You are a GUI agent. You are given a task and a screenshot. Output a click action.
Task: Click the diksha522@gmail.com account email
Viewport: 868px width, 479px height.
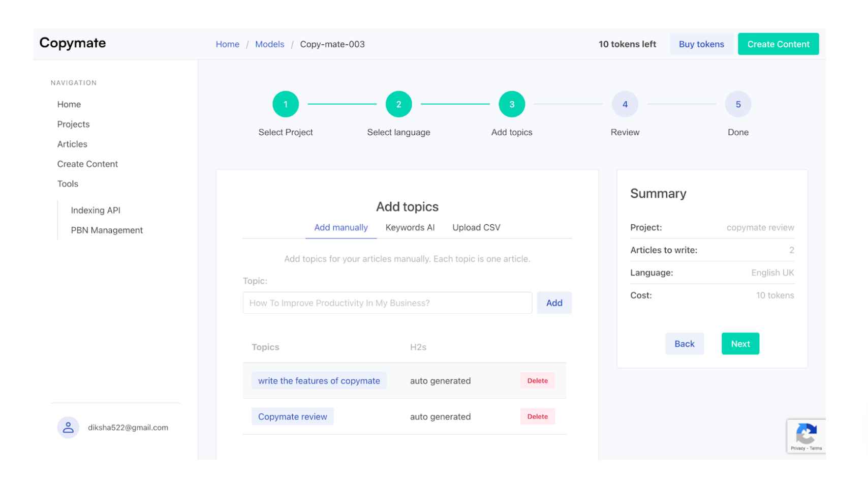(x=128, y=428)
